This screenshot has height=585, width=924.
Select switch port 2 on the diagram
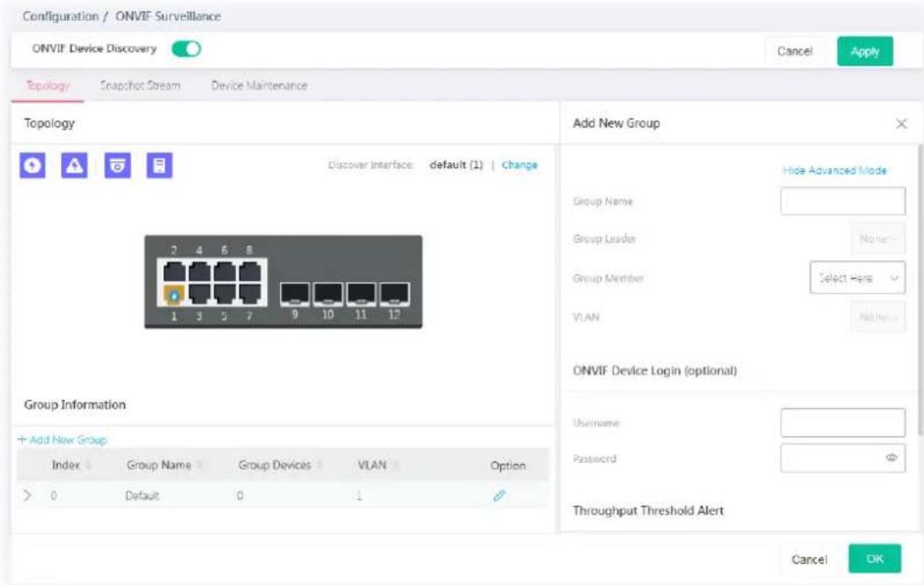point(174,271)
